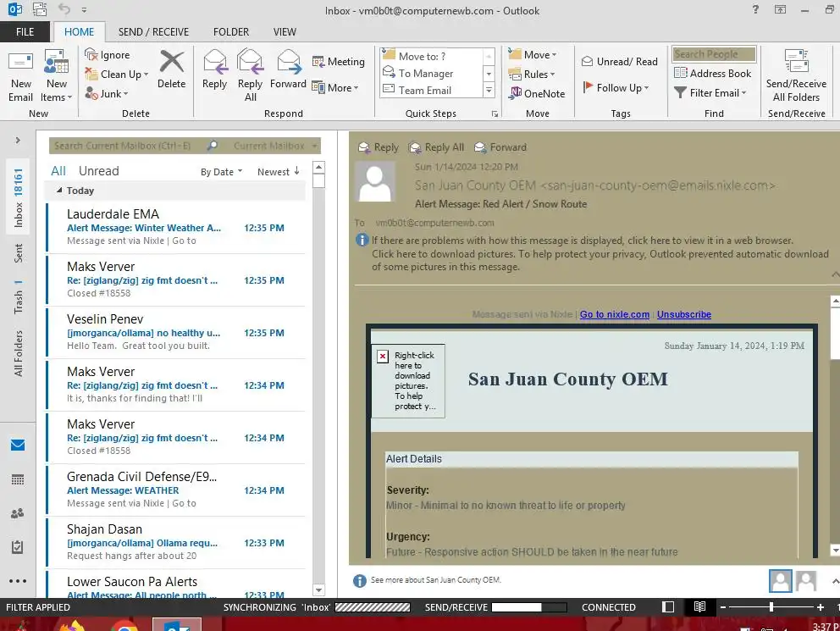Open the Rules dropdown

click(x=532, y=74)
